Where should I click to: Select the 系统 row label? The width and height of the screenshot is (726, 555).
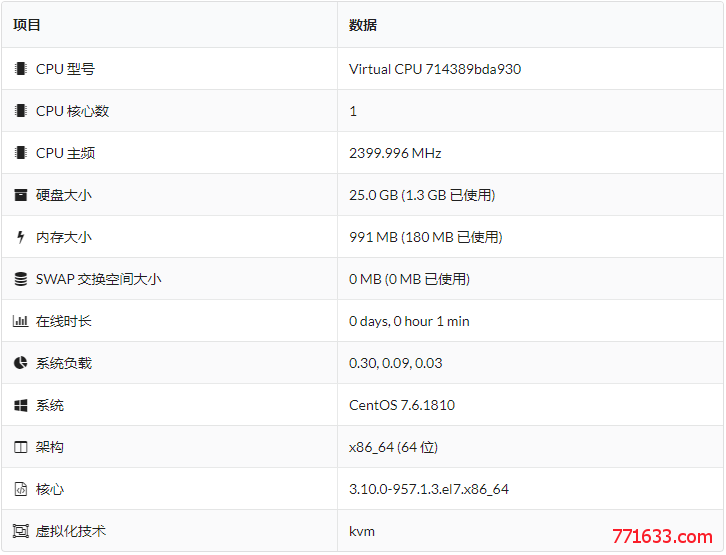[50, 405]
